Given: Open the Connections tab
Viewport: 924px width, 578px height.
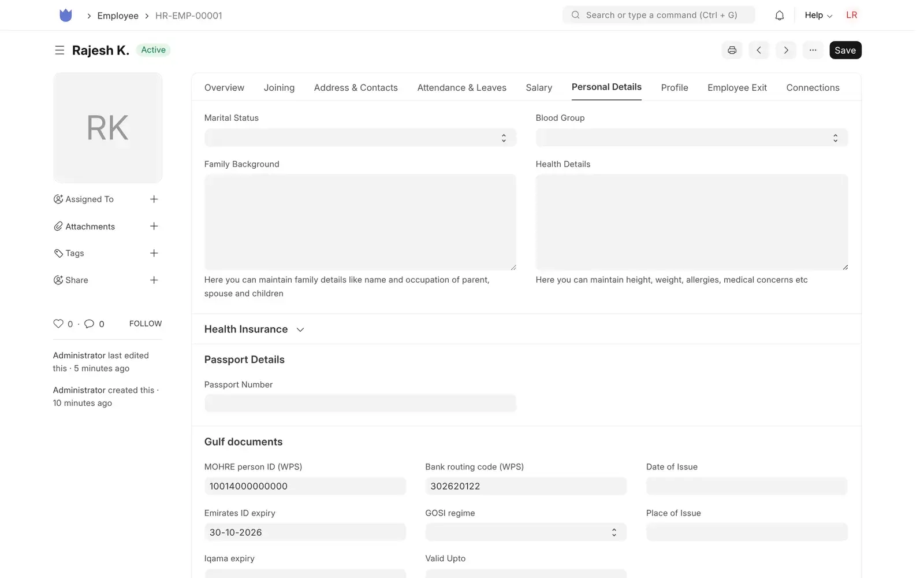Looking at the screenshot, I should (x=813, y=88).
